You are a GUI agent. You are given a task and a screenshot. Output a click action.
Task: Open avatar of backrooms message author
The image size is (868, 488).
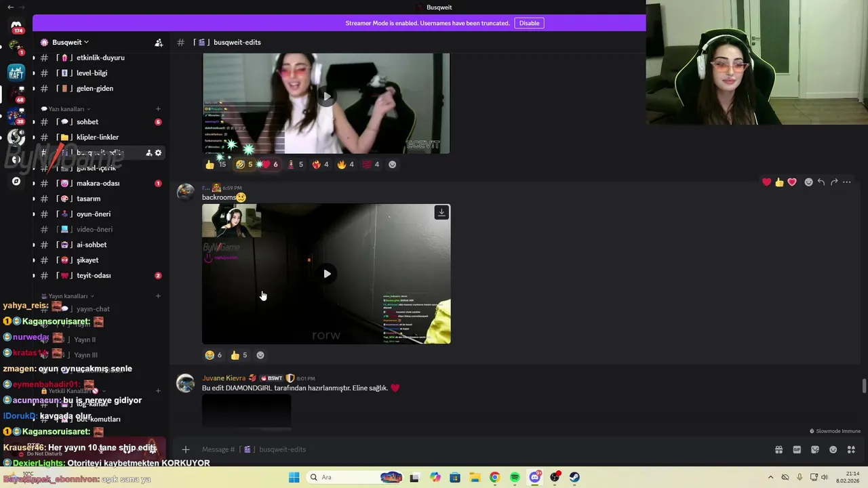pos(185,192)
